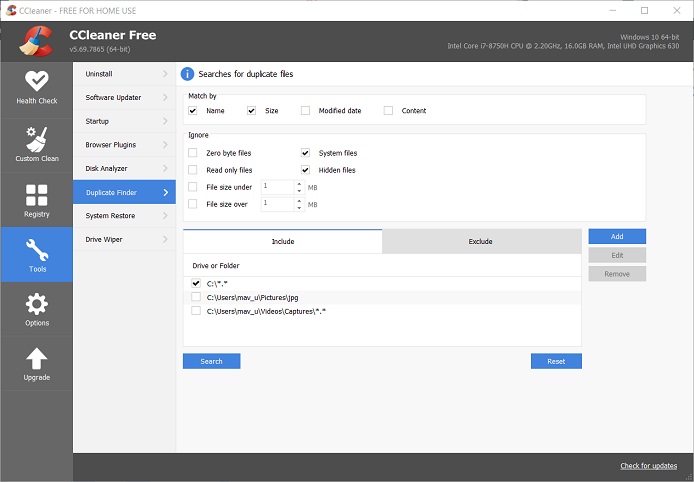Click the File size under input field
Image resolution: width=694 pixels, height=482 pixels.
tap(278, 187)
